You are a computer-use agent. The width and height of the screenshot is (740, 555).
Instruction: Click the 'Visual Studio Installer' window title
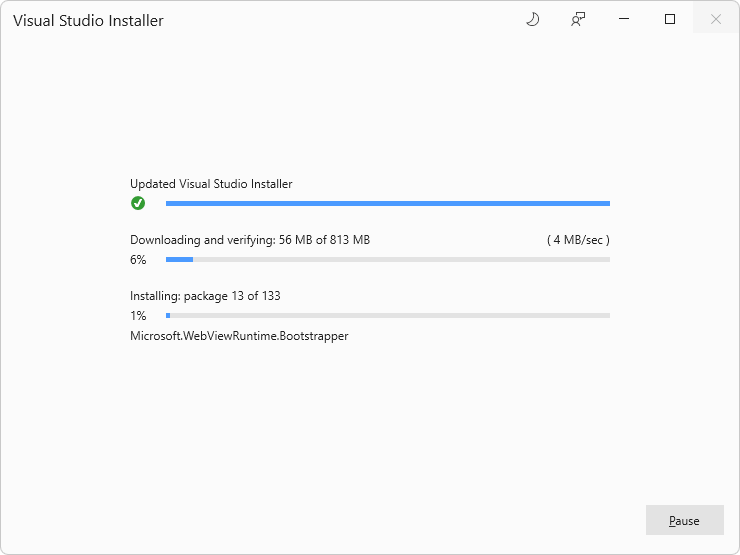pyautogui.click(x=88, y=21)
